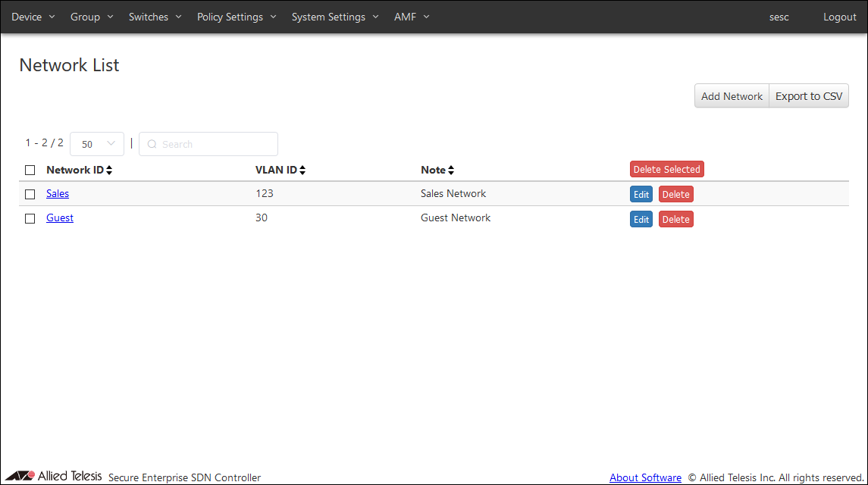Toggle the select-all networks checkbox
The height and width of the screenshot is (485, 868).
(x=30, y=171)
